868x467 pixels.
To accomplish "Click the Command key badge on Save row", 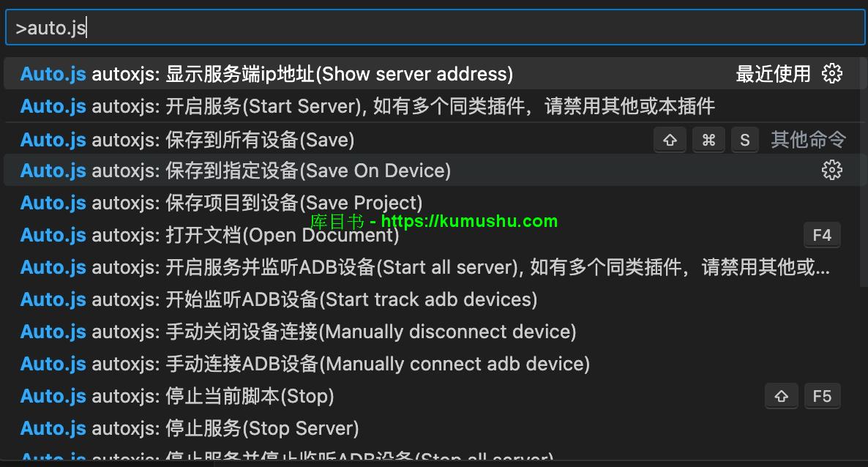I will (x=708, y=140).
